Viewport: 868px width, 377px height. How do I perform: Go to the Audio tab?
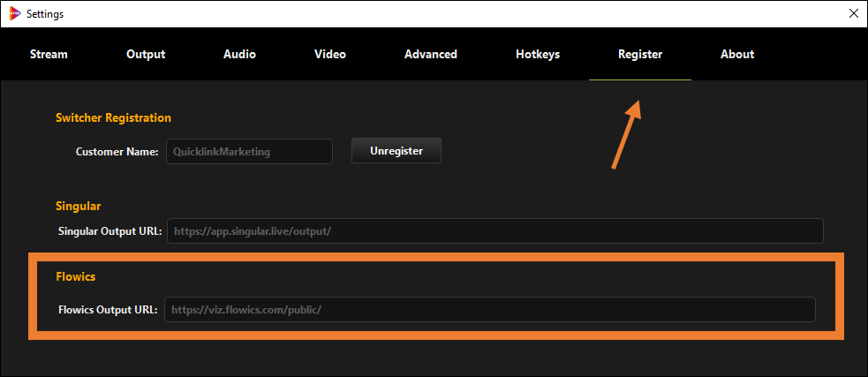pyautogui.click(x=239, y=54)
